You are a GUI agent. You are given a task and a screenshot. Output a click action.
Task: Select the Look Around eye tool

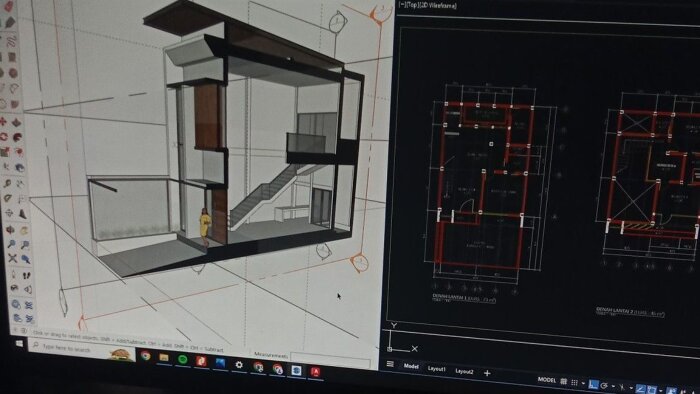tap(29, 290)
